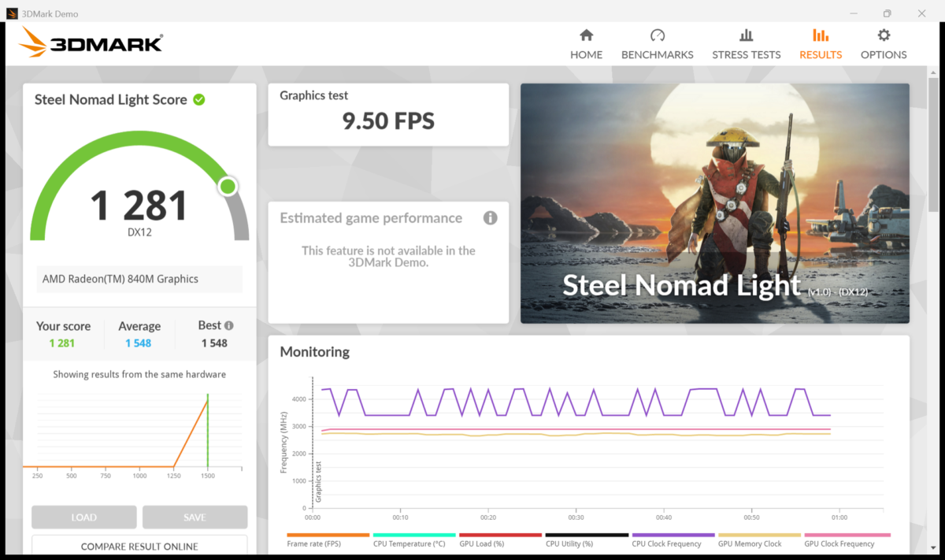Screen dimensions: 945x560
Task: Click the gear icon above OPTIONS
Action: click(x=884, y=35)
